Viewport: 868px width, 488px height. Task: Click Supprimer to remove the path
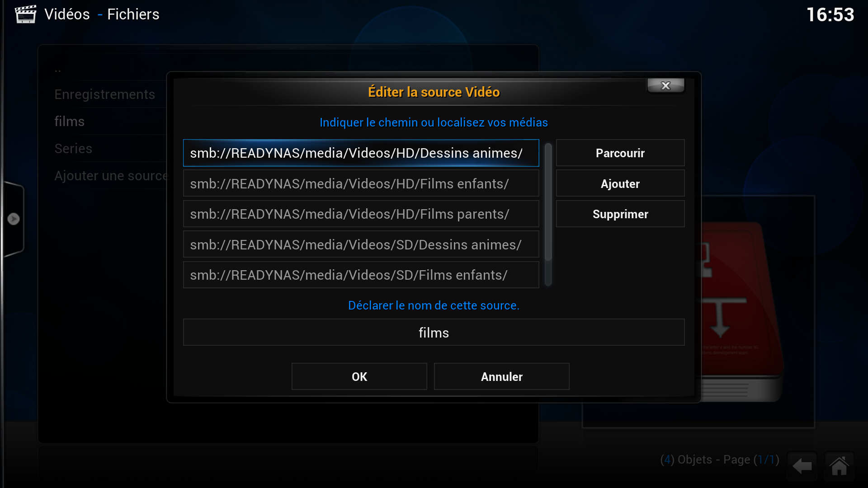tap(620, 214)
